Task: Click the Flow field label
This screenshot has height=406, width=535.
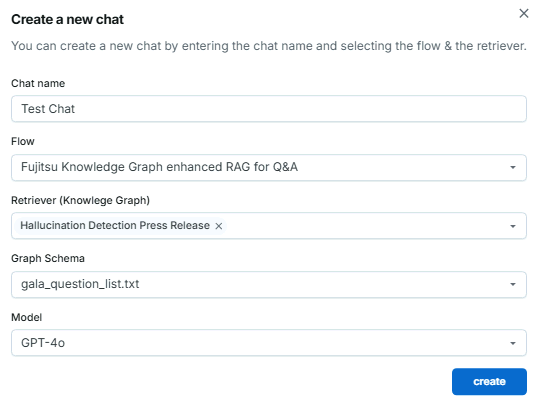Action: pyautogui.click(x=23, y=141)
